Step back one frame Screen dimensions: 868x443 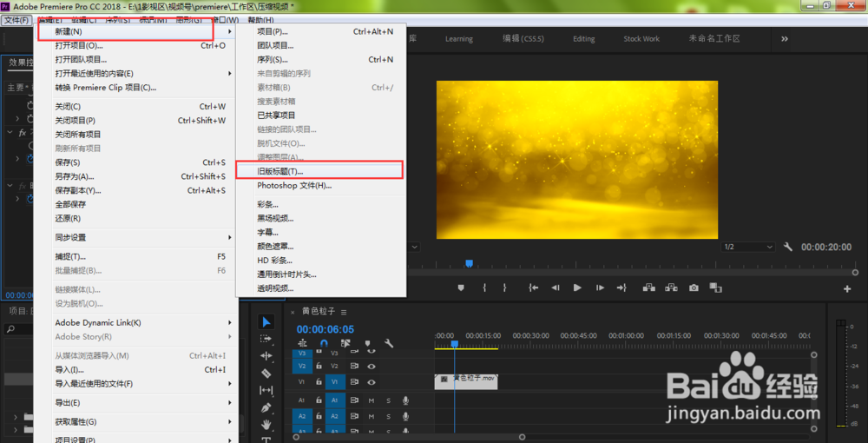click(x=556, y=288)
